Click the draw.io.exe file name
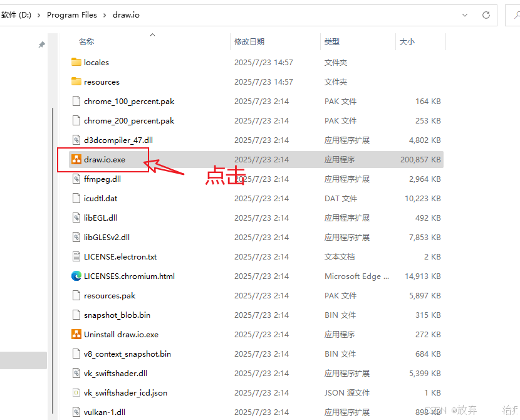This screenshot has height=420, width=520. click(105, 160)
